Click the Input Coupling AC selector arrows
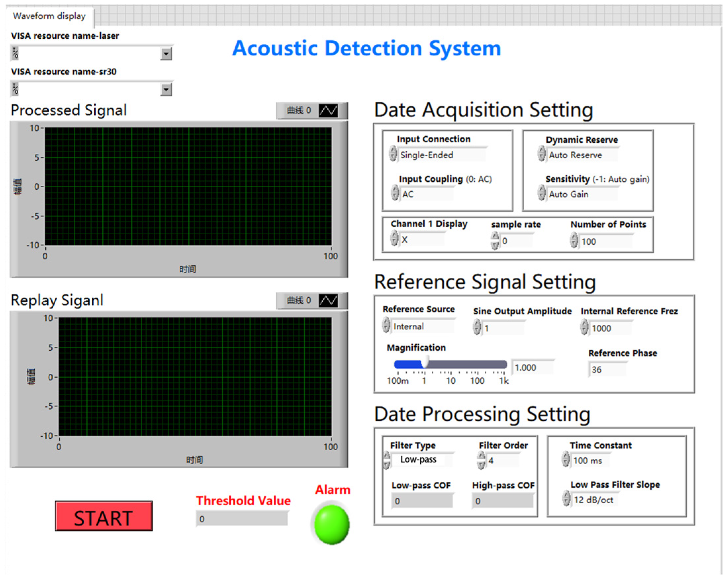The image size is (728, 584). click(x=395, y=193)
